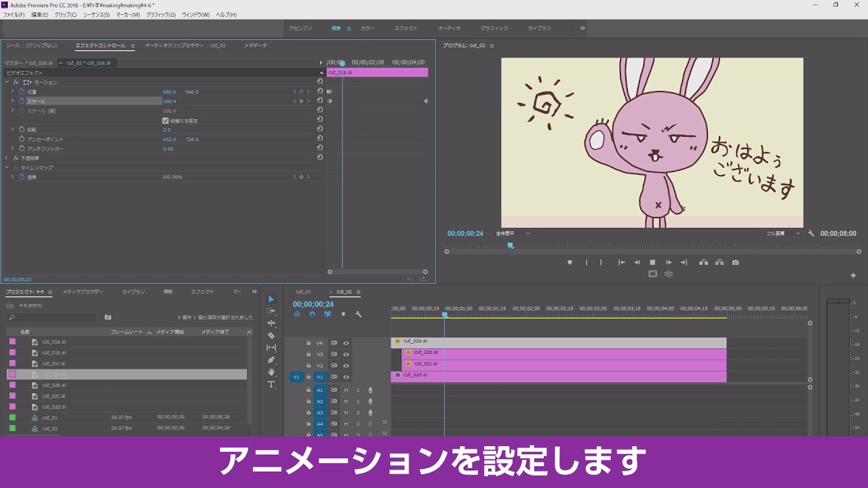Expand Scale property chevron
The width and height of the screenshot is (868, 488).
[12, 101]
